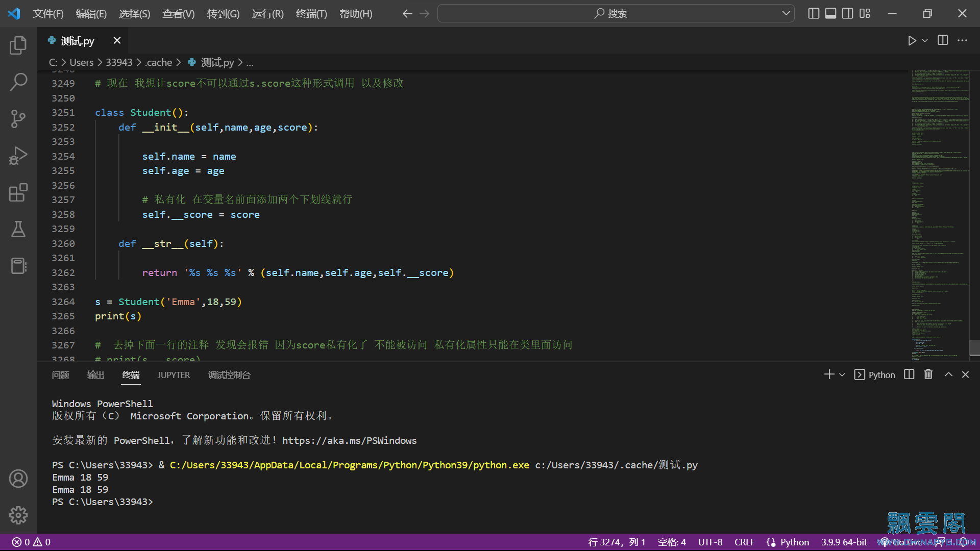Open the Source Control view

coord(18,118)
